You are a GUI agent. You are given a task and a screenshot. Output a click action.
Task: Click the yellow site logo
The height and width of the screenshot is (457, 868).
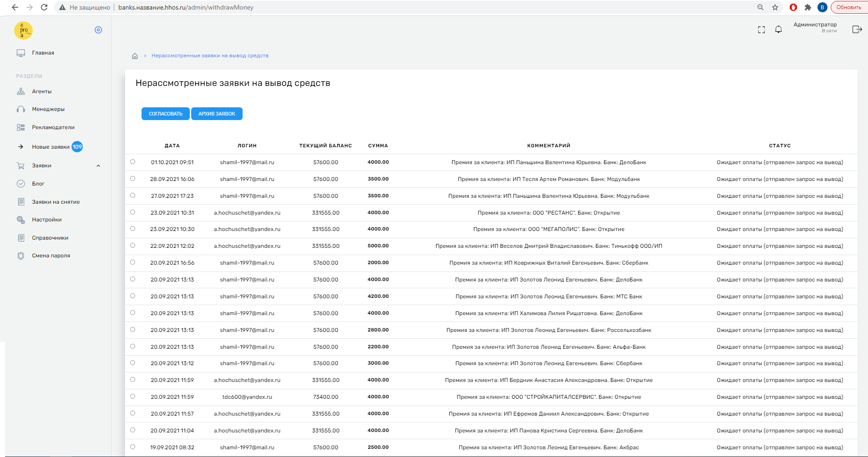coord(23,30)
